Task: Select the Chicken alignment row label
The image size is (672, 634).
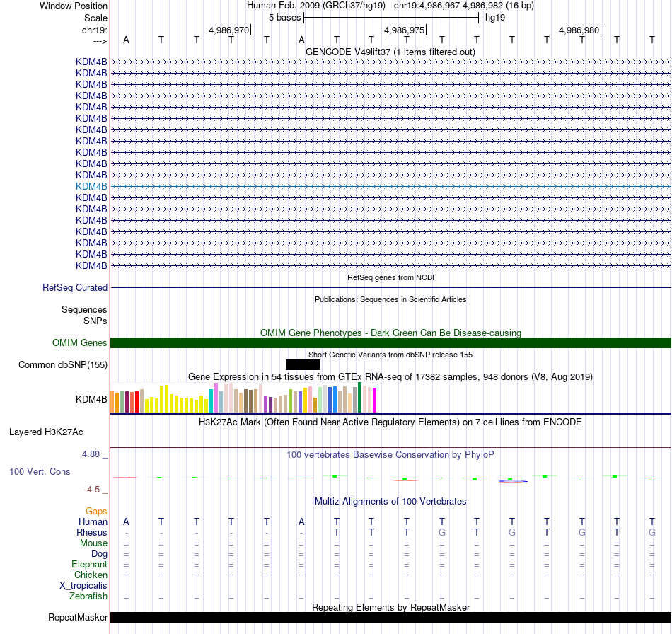Action: tap(91, 575)
